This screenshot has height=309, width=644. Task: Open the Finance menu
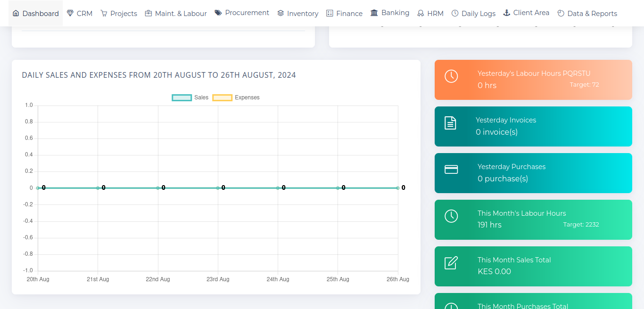point(344,13)
